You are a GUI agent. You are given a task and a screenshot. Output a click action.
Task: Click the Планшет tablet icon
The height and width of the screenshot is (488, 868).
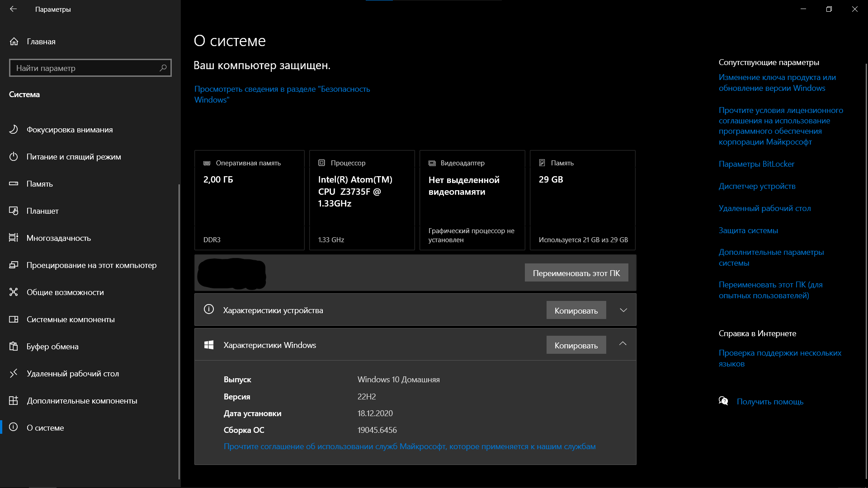click(14, 211)
